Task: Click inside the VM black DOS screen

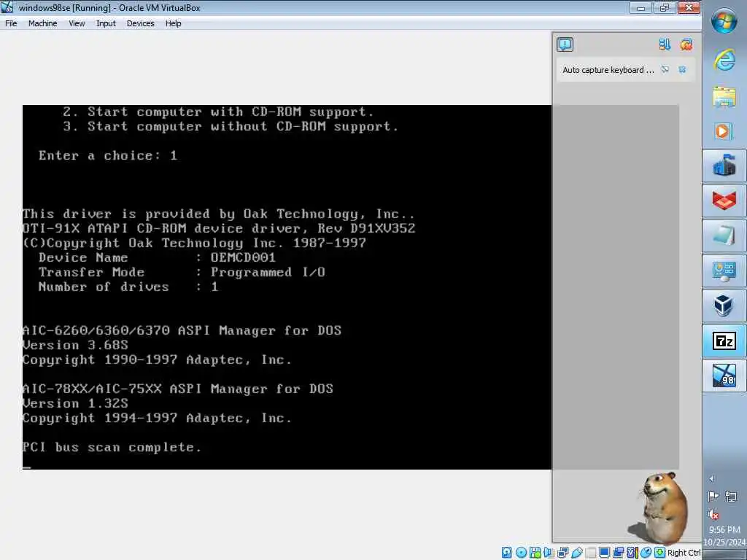Action: pyautogui.click(x=287, y=287)
